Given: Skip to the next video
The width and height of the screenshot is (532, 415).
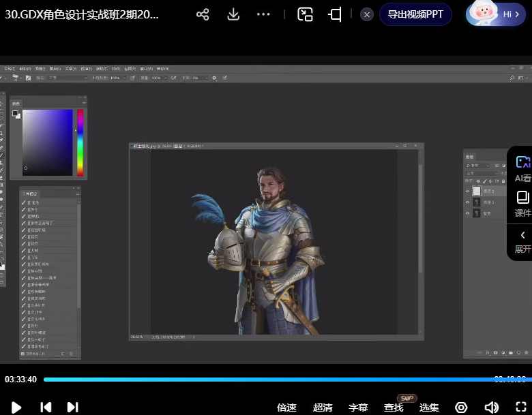Looking at the screenshot, I should pyautogui.click(x=72, y=407).
